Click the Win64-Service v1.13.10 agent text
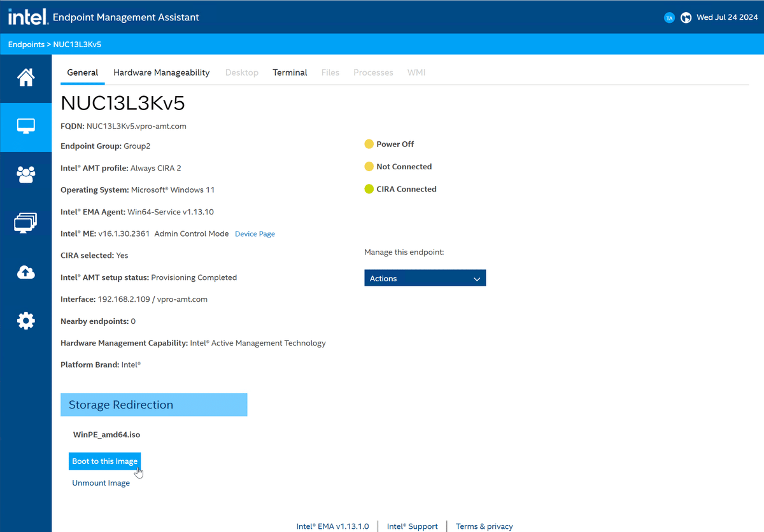764x532 pixels. pos(172,212)
